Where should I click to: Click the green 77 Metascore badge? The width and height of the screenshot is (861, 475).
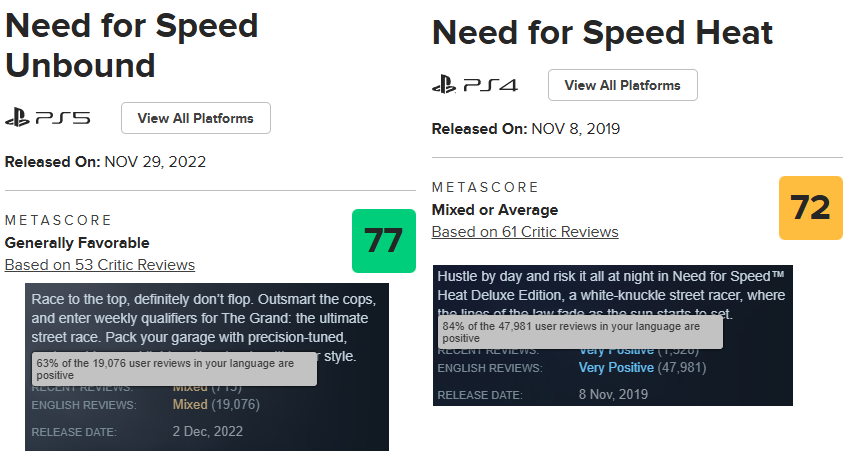(x=383, y=241)
